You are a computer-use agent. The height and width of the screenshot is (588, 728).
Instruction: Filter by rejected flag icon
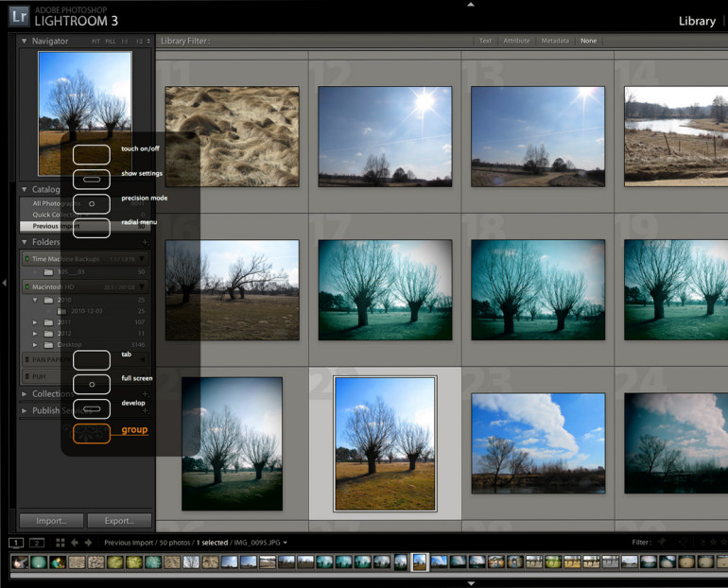pyautogui.click(x=683, y=542)
